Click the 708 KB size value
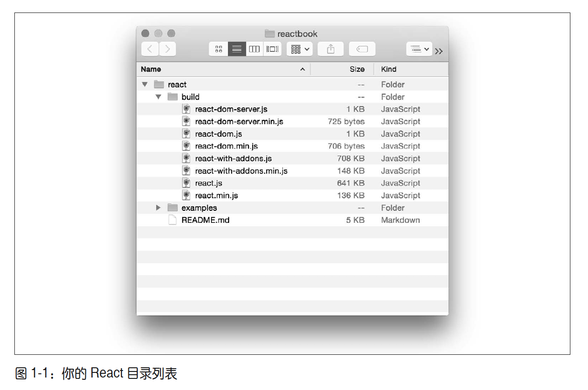The width and height of the screenshot is (588, 390). coord(351,158)
